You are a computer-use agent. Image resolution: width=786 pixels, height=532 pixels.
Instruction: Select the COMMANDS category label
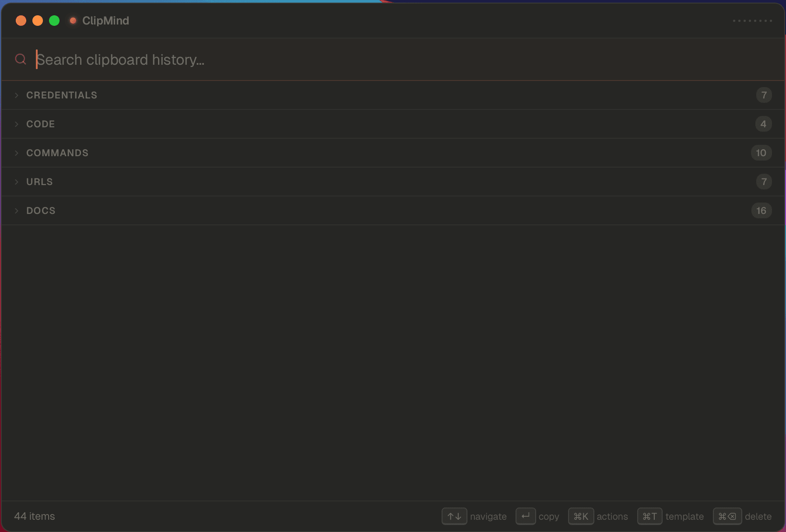57,153
